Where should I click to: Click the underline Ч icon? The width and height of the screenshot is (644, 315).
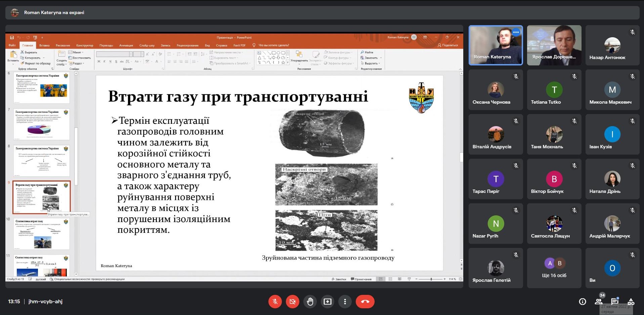coord(110,62)
